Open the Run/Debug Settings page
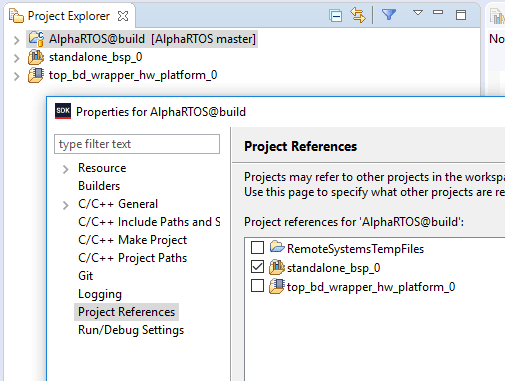 (131, 330)
